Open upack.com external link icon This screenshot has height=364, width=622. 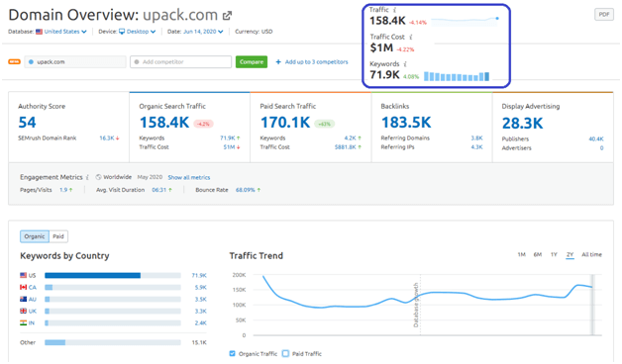point(227,16)
